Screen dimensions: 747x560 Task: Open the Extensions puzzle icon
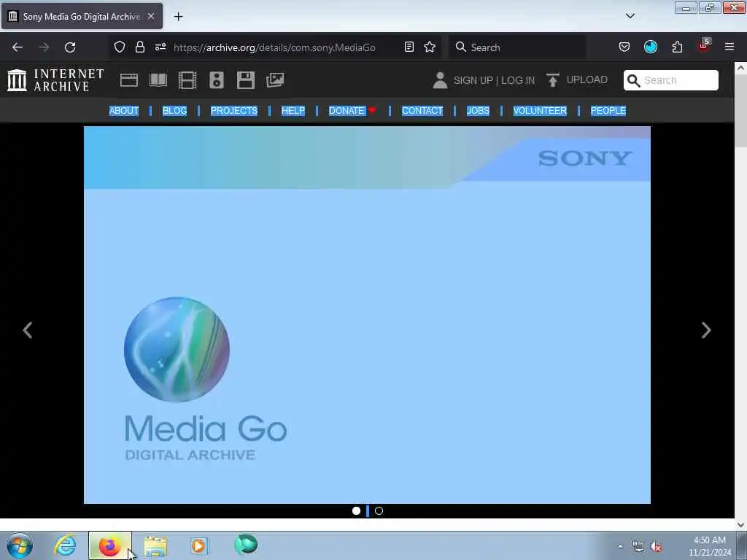click(677, 47)
